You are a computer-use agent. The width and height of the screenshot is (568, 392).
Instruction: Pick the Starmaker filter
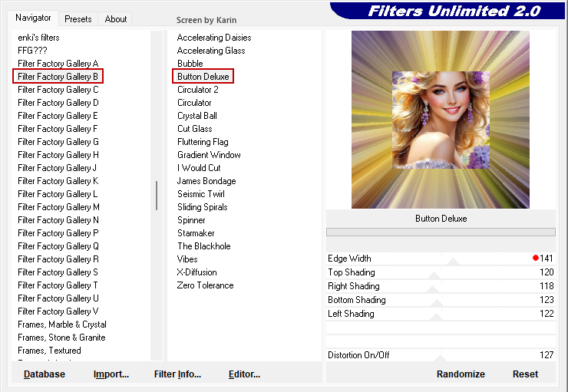tap(196, 233)
